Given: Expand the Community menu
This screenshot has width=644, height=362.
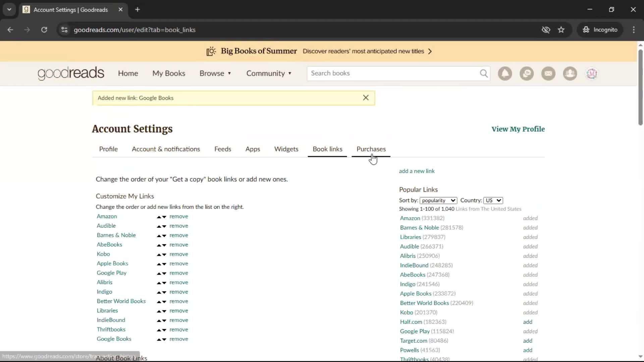Looking at the screenshot, I should [269, 73].
